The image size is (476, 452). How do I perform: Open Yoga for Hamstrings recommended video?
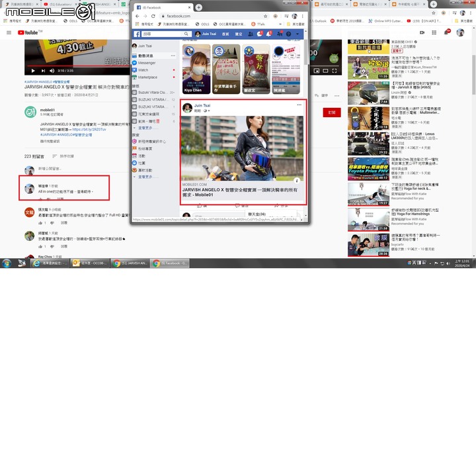pyautogui.click(x=368, y=220)
